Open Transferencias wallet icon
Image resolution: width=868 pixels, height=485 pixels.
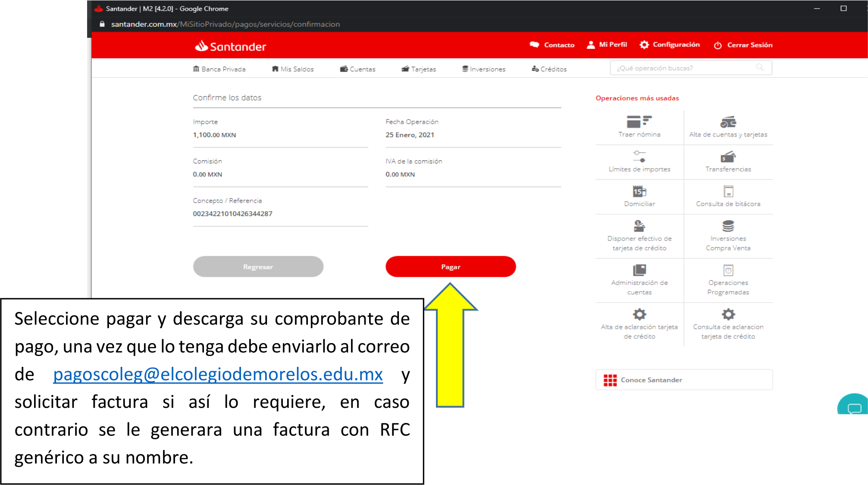coord(728,157)
